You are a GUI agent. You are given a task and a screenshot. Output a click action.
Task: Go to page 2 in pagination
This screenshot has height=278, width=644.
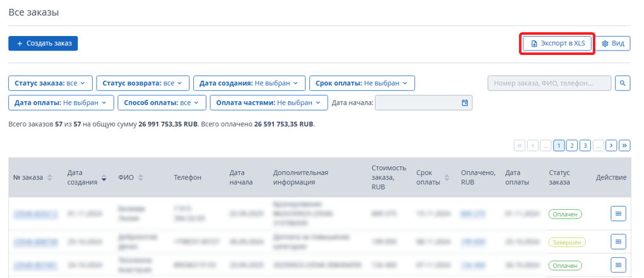(572, 145)
